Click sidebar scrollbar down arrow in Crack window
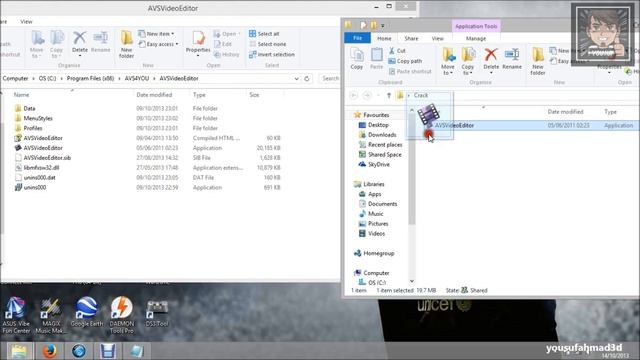Screen dimensions: 640x360 [x=411, y=281]
